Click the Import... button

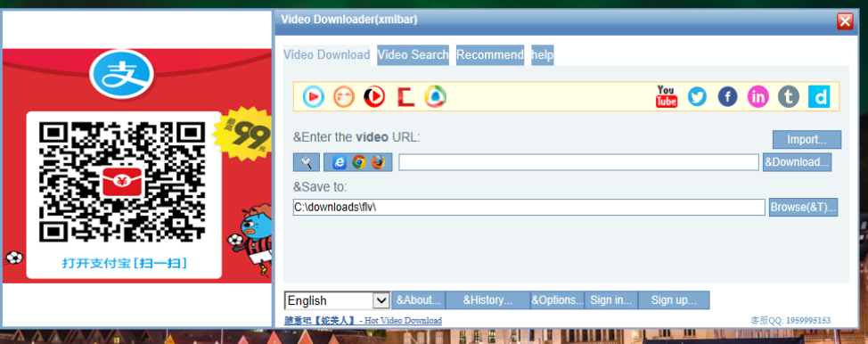click(x=807, y=140)
